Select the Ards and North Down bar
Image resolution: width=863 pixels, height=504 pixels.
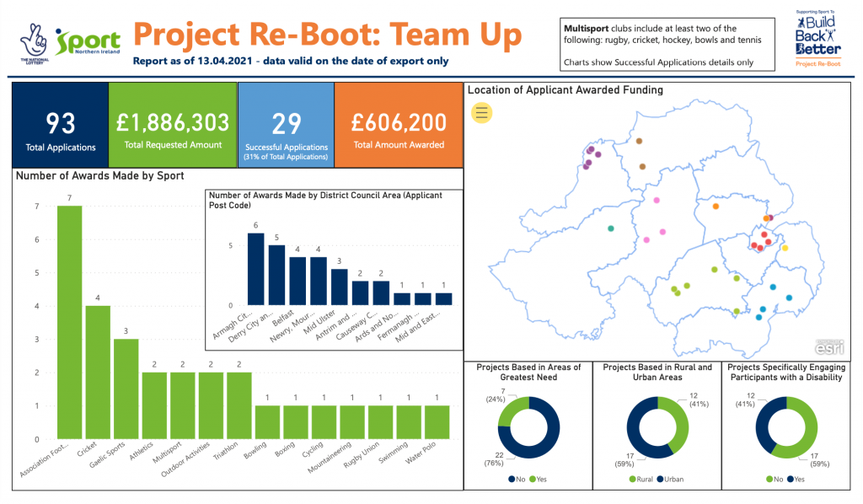point(402,298)
